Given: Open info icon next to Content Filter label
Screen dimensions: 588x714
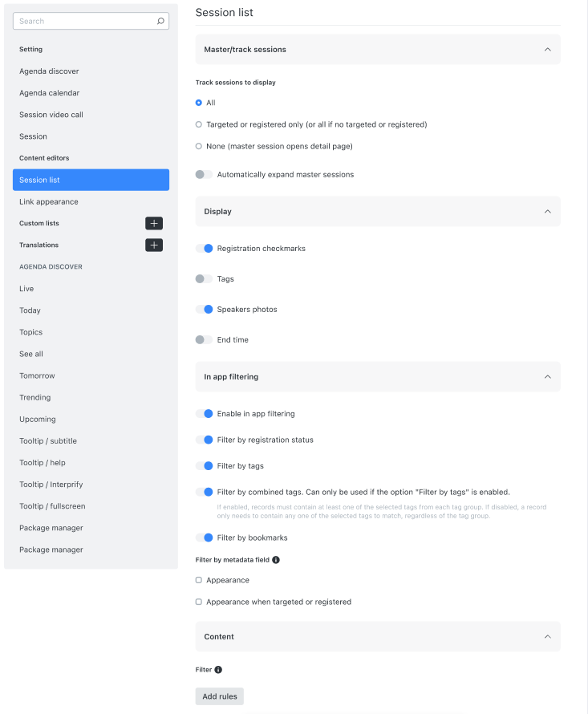Looking at the screenshot, I should (x=218, y=669).
